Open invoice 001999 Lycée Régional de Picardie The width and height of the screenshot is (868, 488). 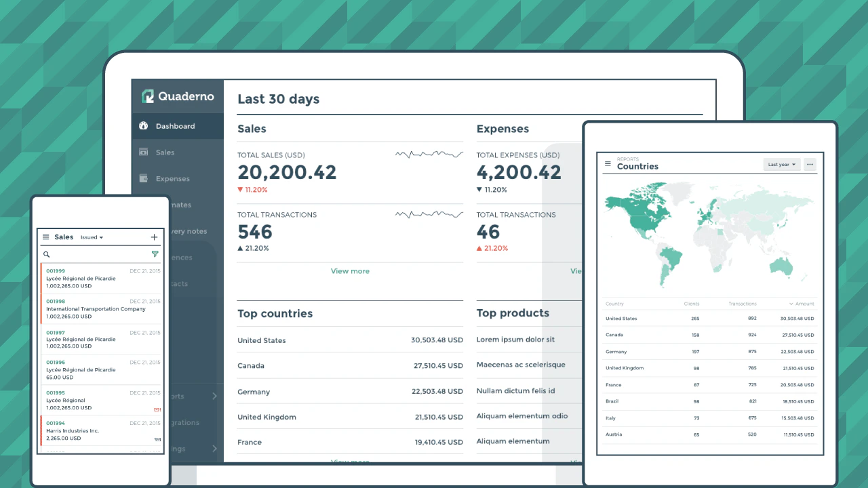click(x=102, y=279)
